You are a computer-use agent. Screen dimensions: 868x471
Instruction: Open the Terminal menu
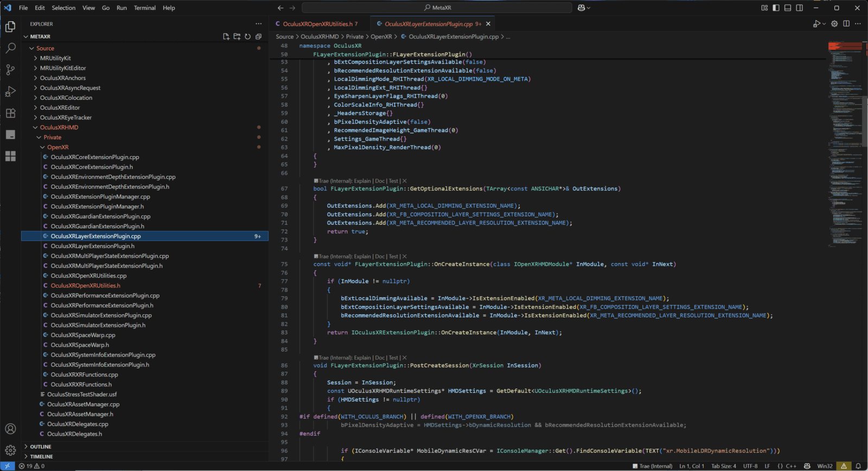(x=144, y=8)
